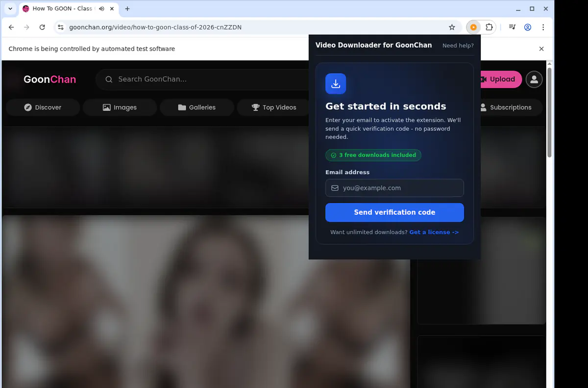Image resolution: width=588 pixels, height=388 pixels.
Task: Click the Get started in seconds heading
Action: (386, 106)
